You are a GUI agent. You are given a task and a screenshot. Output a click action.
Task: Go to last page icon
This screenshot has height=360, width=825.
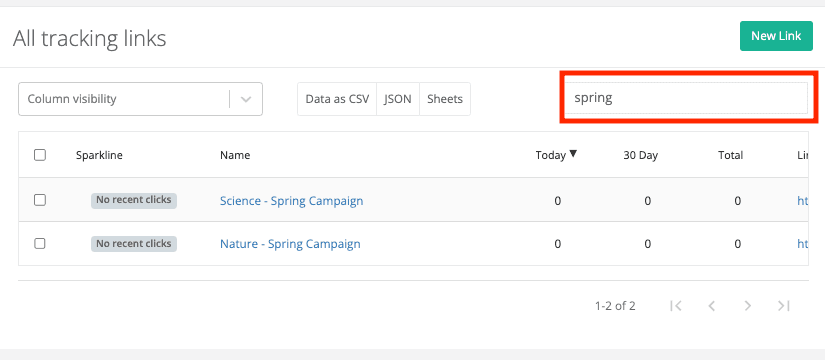784,306
